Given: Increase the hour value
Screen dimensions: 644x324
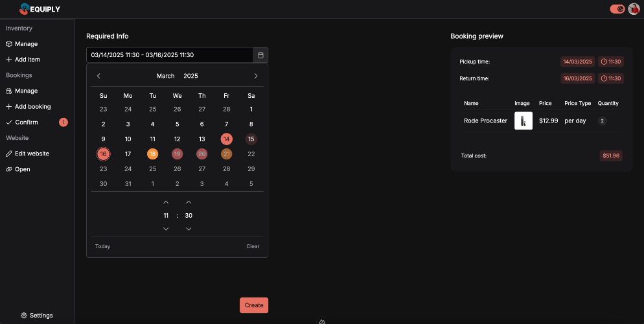Looking at the screenshot, I should (166, 202).
